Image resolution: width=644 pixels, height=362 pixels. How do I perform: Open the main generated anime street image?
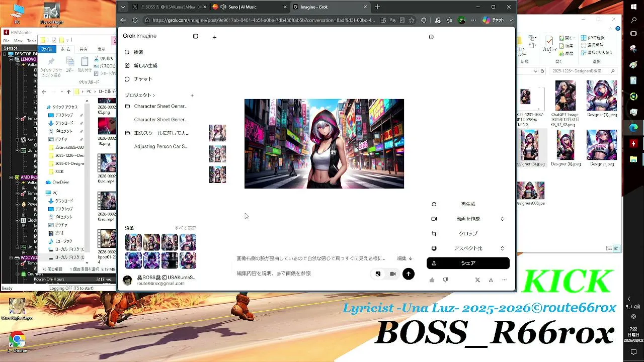(x=324, y=144)
